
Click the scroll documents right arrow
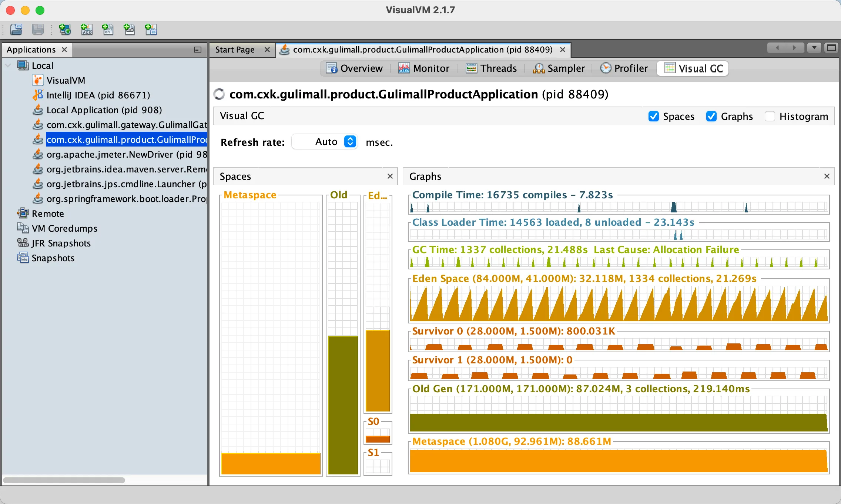794,48
